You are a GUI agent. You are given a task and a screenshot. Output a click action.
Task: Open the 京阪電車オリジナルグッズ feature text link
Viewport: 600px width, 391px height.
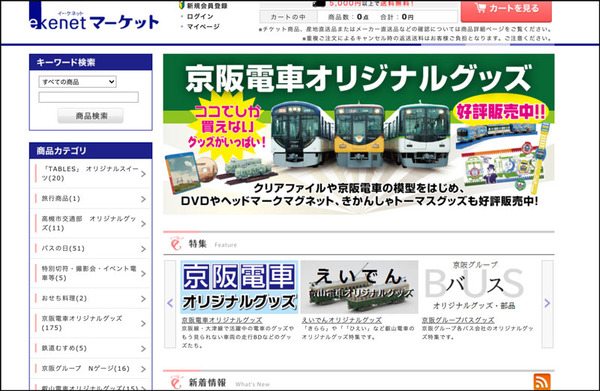222,320
